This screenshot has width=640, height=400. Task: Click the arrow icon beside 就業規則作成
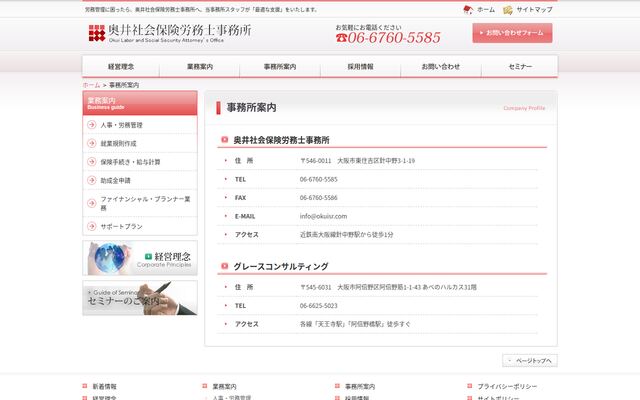coord(92,143)
